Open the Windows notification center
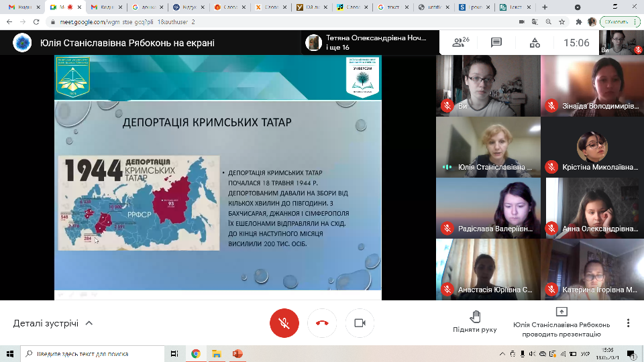Viewport: 644px width, 362px height. [631, 354]
